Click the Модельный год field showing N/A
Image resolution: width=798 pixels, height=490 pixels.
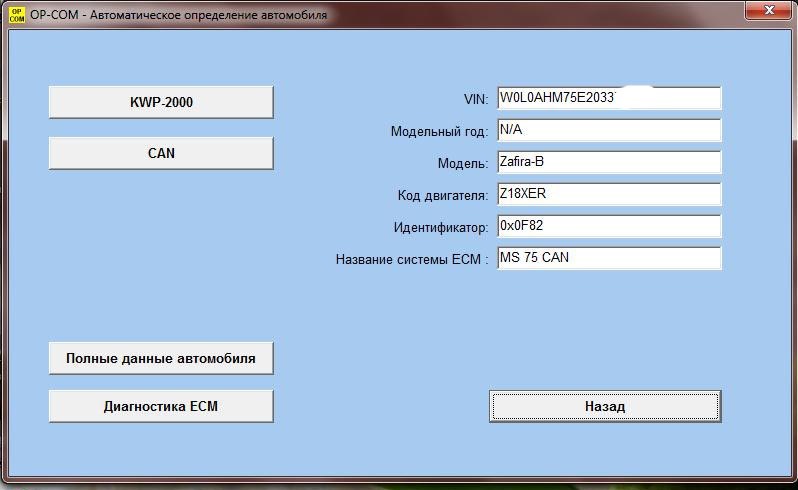tap(609, 130)
